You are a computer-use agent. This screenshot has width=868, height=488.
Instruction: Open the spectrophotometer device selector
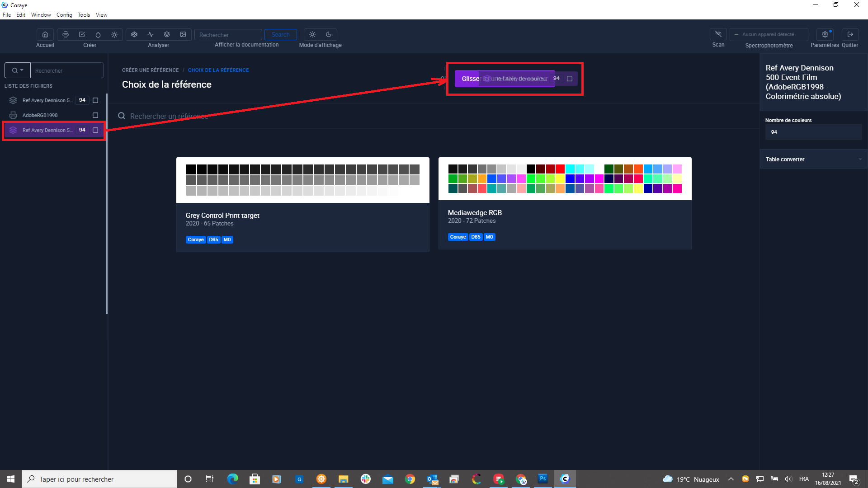[x=769, y=34]
